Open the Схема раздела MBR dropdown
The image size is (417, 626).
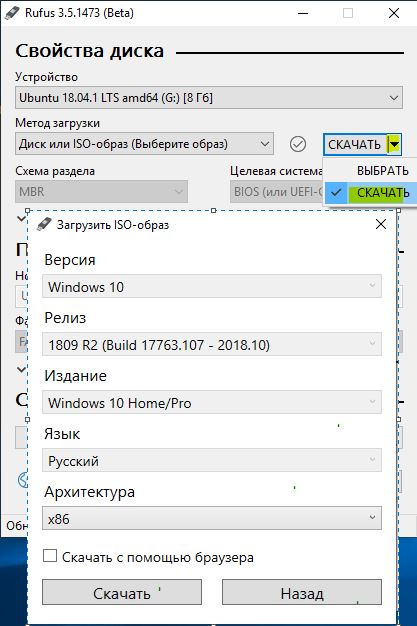tap(101, 192)
